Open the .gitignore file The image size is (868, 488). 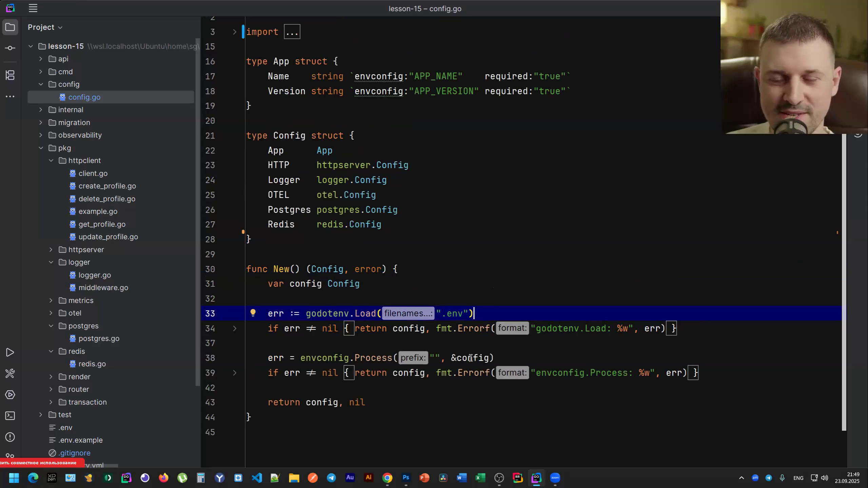click(x=74, y=453)
